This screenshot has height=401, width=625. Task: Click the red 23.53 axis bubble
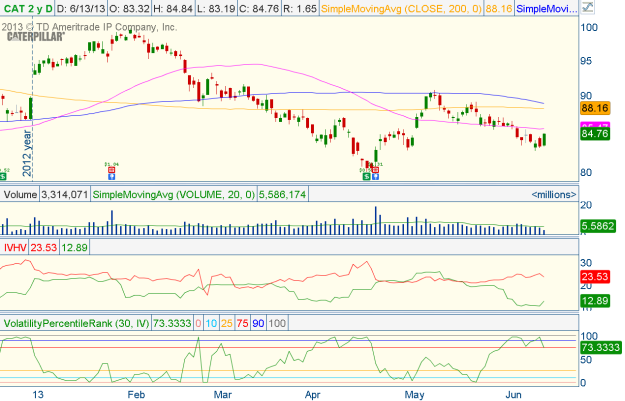pyautogui.click(x=595, y=277)
